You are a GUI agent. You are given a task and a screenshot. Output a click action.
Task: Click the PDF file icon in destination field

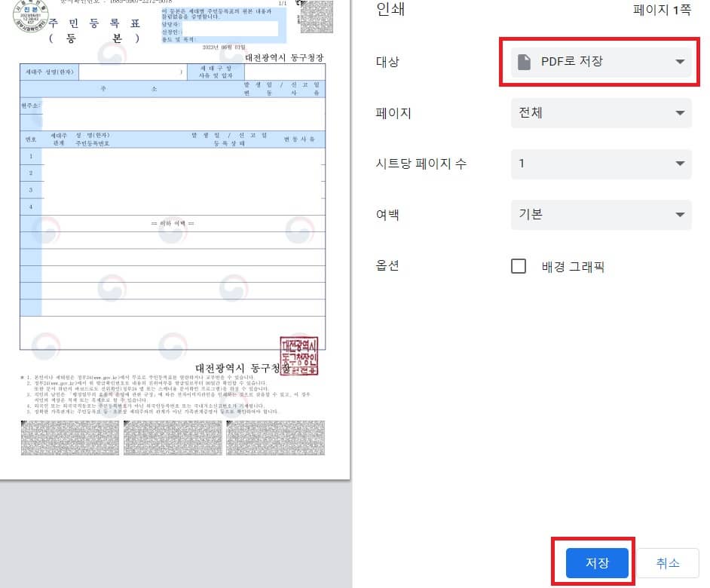(x=524, y=62)
